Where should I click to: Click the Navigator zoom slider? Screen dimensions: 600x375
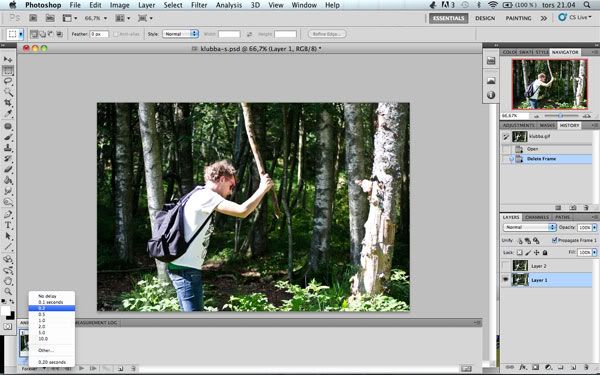point(561,116)
